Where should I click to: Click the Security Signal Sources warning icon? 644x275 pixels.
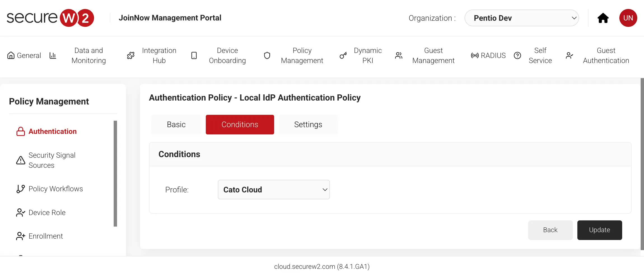pyautogui.click(x=21, y=160)
